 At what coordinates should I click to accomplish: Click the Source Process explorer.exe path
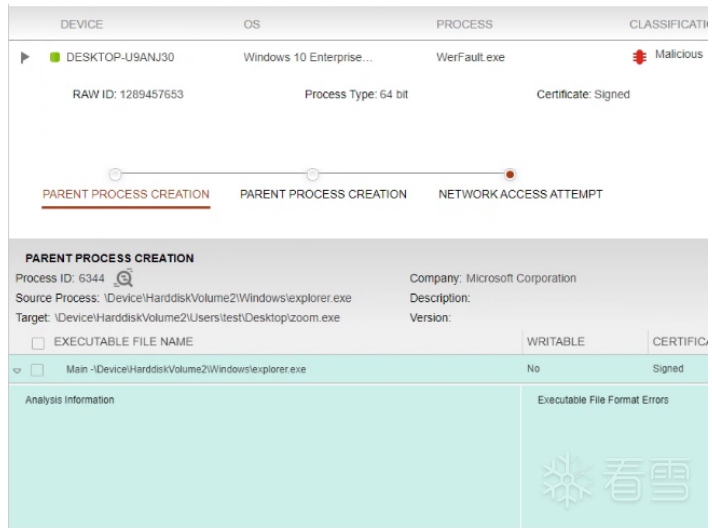tap(227, 298)
